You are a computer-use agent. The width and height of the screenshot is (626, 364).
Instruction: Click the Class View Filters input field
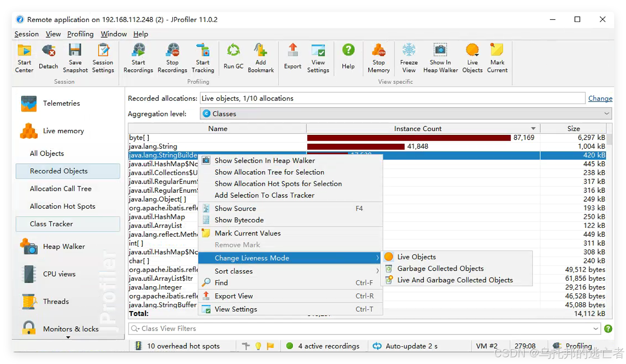point(364,328)
